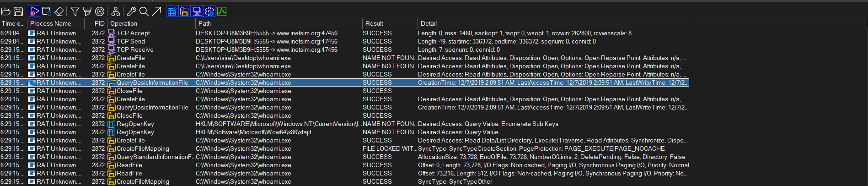Open the Highlight marker tool

[87, 11]
